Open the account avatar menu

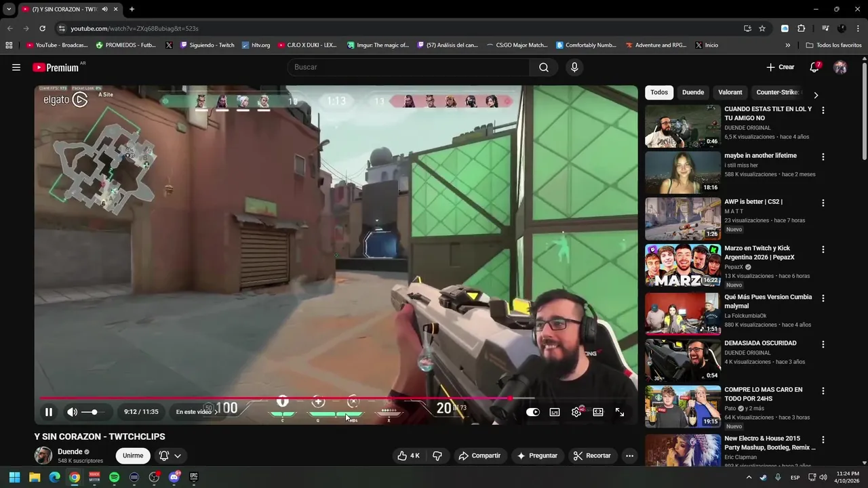840,67
